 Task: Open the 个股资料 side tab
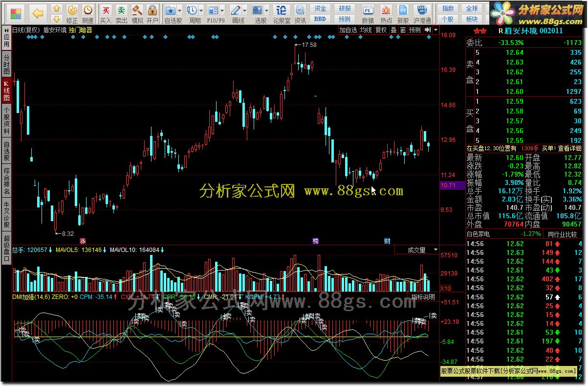click(x=6, y=120)
